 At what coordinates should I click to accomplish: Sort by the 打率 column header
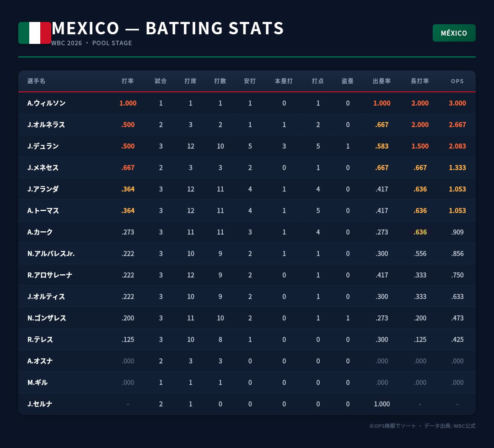point(128,81)
